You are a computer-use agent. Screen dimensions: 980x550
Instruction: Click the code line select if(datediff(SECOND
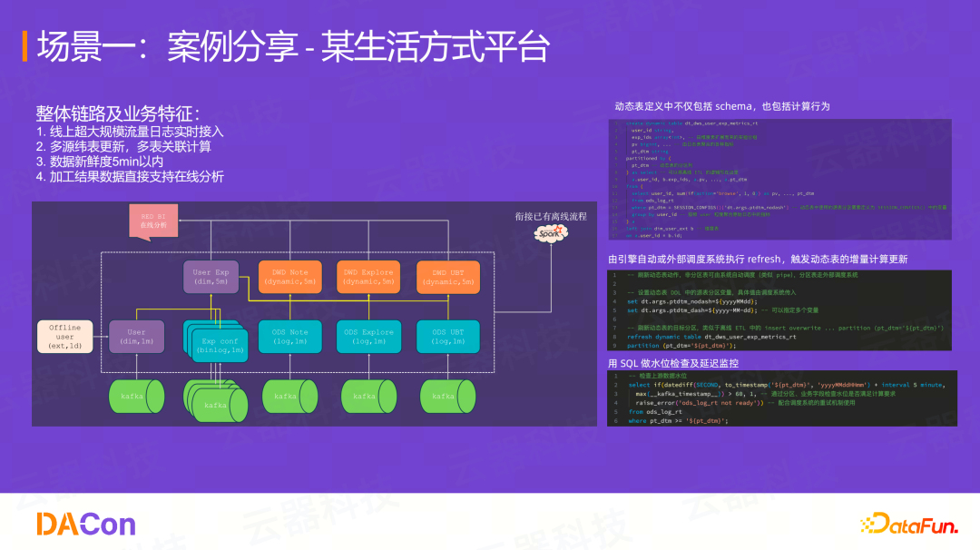point(785,385)
